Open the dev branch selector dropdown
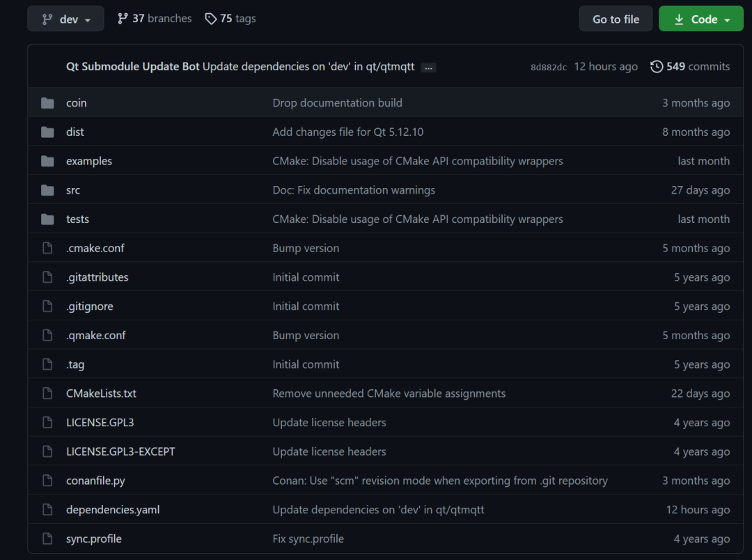Viewport: 752px width, 560px height. tap(65, 19)
